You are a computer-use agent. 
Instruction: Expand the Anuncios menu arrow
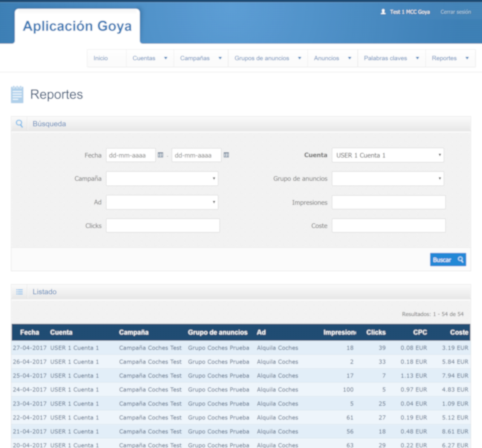coord(350,58)
